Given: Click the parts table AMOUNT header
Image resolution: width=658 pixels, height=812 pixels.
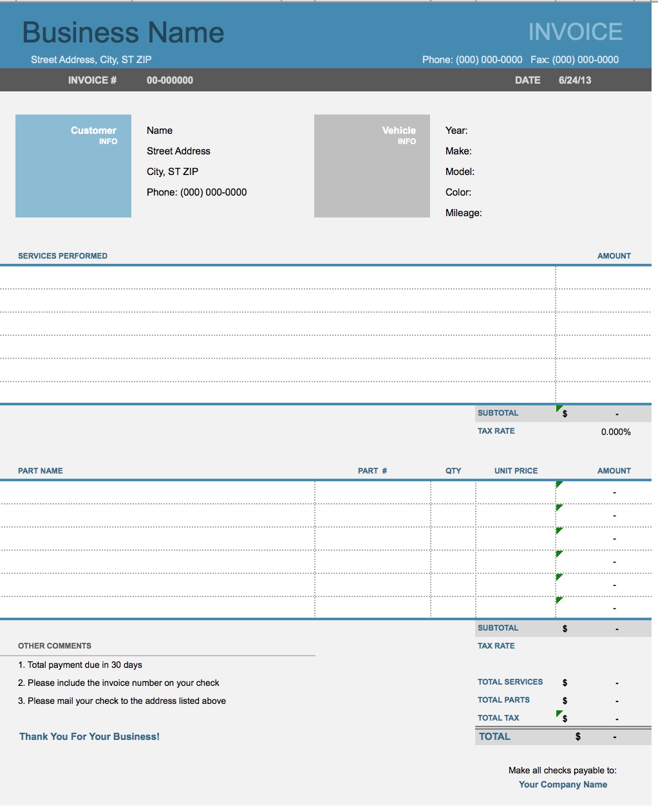Looking at the screenshot, I should point(614,471).
